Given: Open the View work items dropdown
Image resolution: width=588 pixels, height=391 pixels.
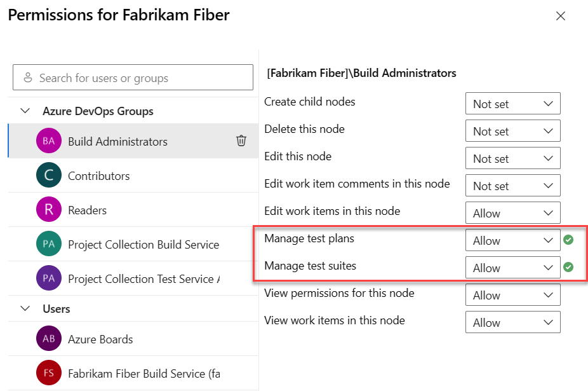Looking at the screenshot, I should point(512,322).
